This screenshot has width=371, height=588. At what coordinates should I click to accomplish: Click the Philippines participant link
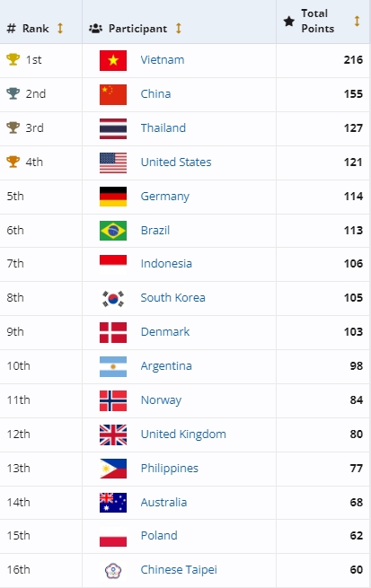(x=170, y=468)
